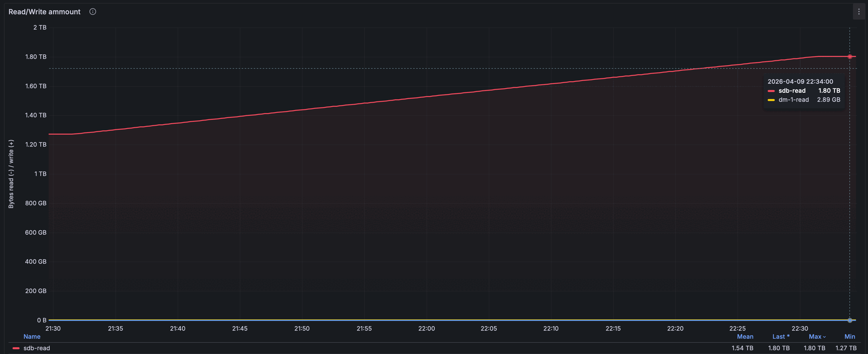This screenshot has width=868, height=354.
Task: Sort legend by the Min column
Action: (x=849, y=336)
